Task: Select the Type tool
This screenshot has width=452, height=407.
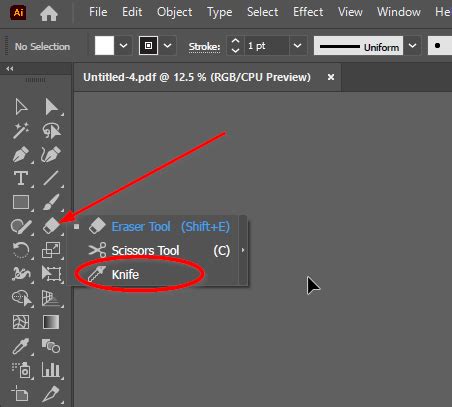Action: point(21,178)
